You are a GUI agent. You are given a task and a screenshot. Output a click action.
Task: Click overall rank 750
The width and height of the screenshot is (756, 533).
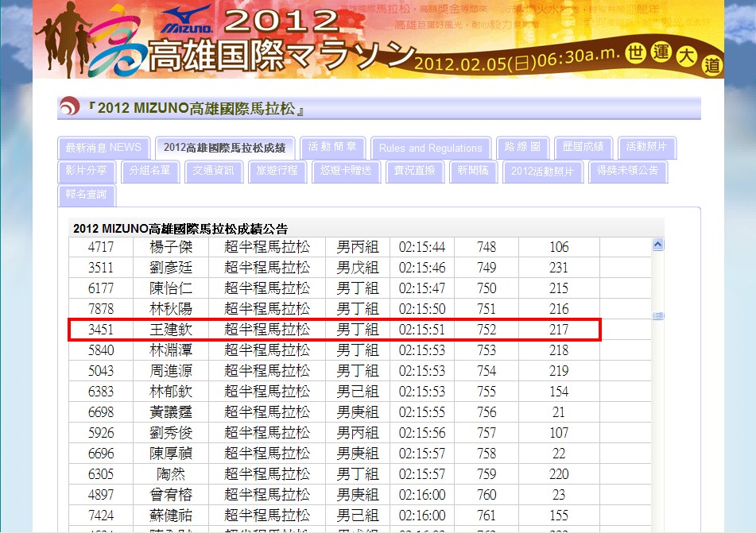[487, 288]
